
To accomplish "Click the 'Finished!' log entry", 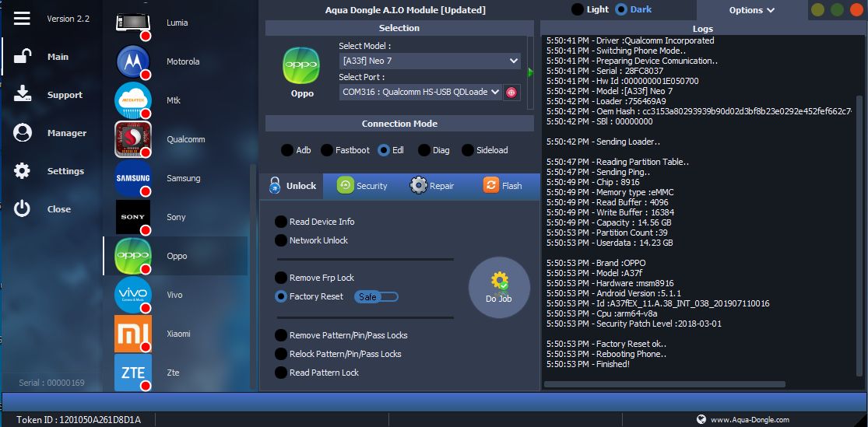I will [588, 364].
